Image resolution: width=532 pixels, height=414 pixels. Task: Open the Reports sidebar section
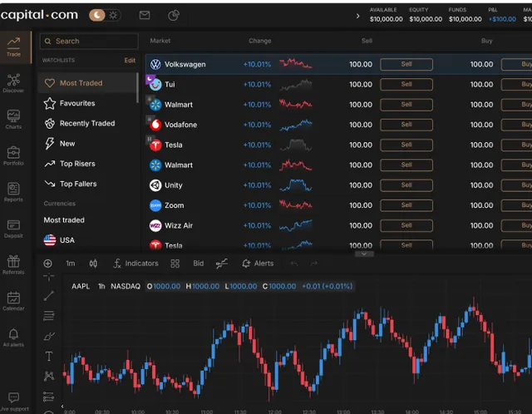click(x=13, y=192)
